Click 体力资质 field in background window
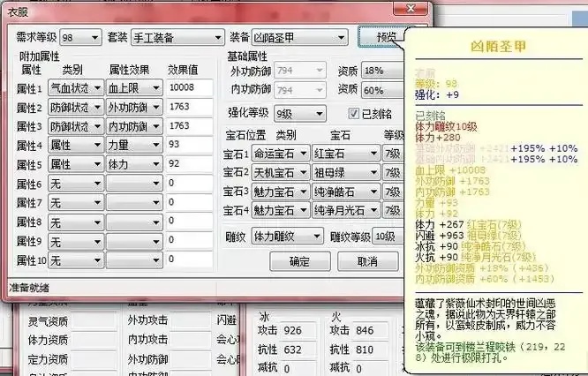The image size is (588, 376). (x=93, y=340)
